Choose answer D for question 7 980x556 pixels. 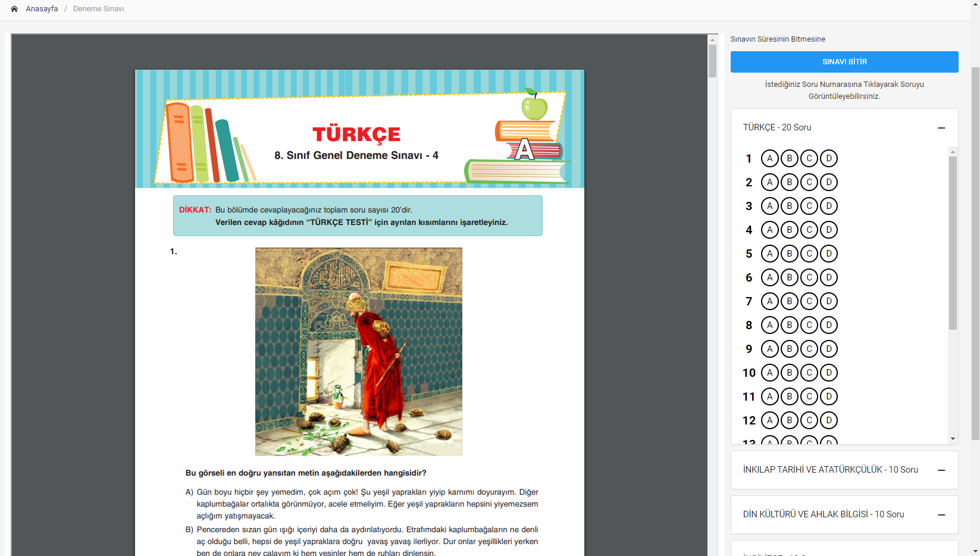coord(829,301)
